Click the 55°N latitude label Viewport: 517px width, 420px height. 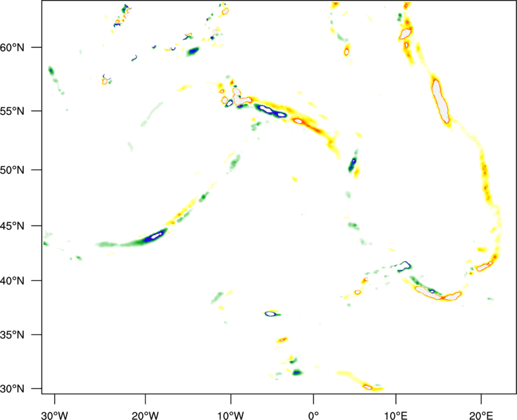pos(12,111)
